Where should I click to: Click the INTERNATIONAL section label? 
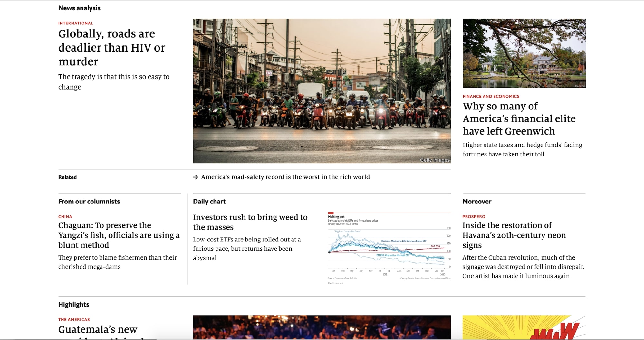point(76,23)
